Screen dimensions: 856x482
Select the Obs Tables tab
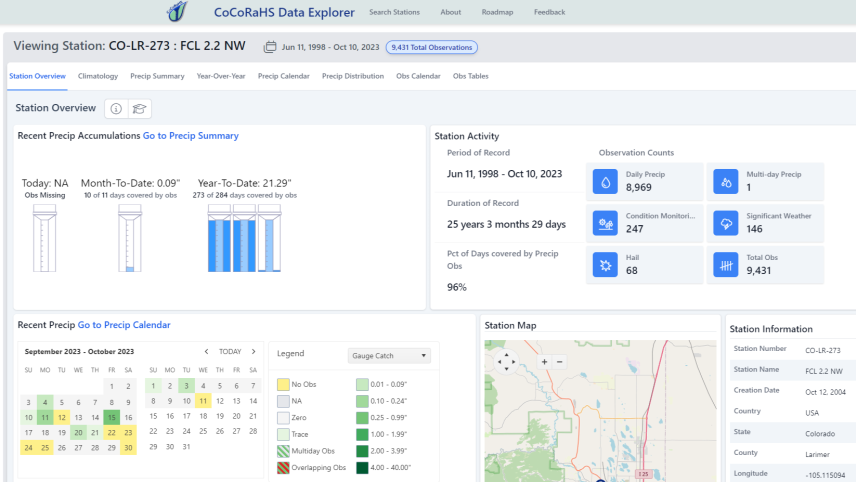tap(471, 76)
